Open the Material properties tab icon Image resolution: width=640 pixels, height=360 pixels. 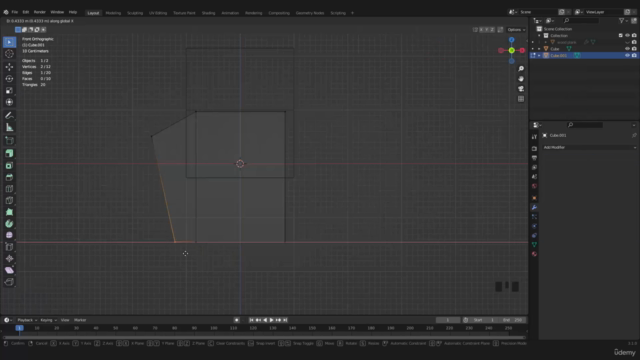coord(534,254)
